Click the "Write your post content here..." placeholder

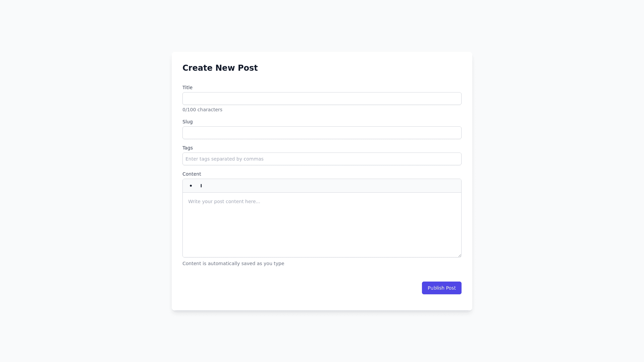pos(224,201)
